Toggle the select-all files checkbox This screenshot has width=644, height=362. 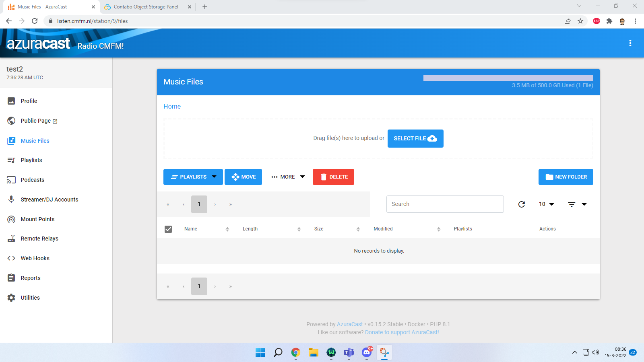(x=168, y=228)
